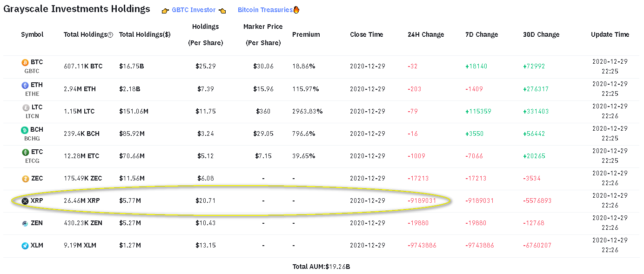Click the XRP coin icon

(25, 201)
